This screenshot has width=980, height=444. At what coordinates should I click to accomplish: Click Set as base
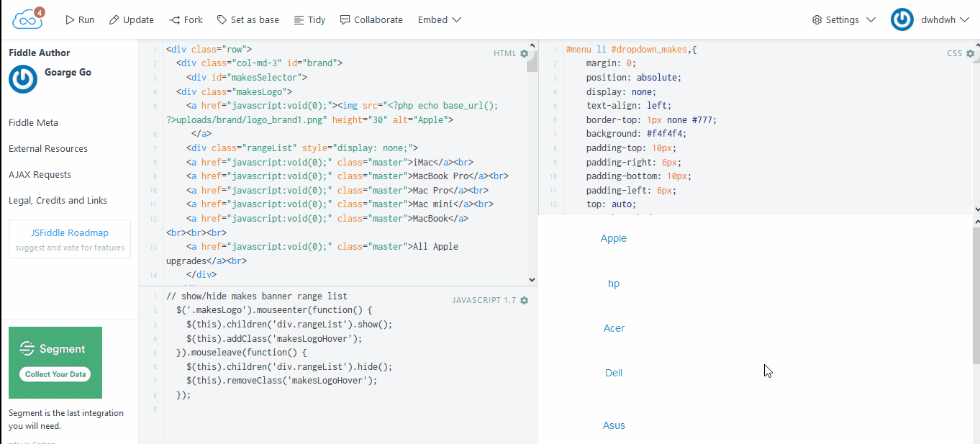(248, 19)
